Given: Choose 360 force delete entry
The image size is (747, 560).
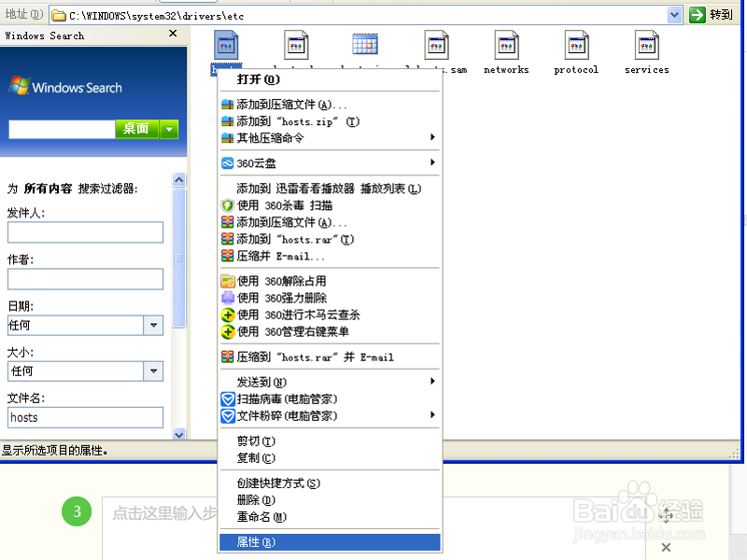Looking at the screenshot, I should point(330,298).
